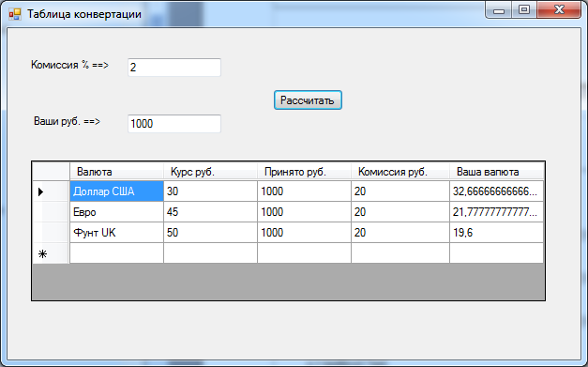Viewport: 588px width, 367px height.
Task: Focus the Комиссия % input field
Action: pyautogui.click(x=174, y=68)
